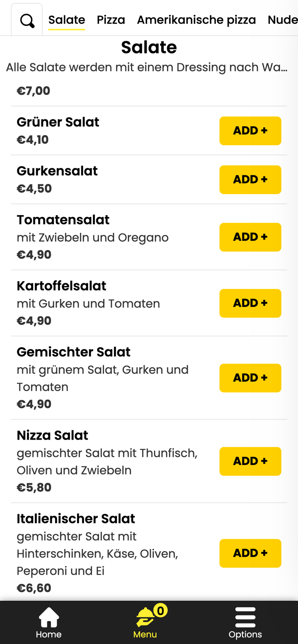Switch to the Pizza tab
Viewport: 298px width, 644px height.
(111, 19)
